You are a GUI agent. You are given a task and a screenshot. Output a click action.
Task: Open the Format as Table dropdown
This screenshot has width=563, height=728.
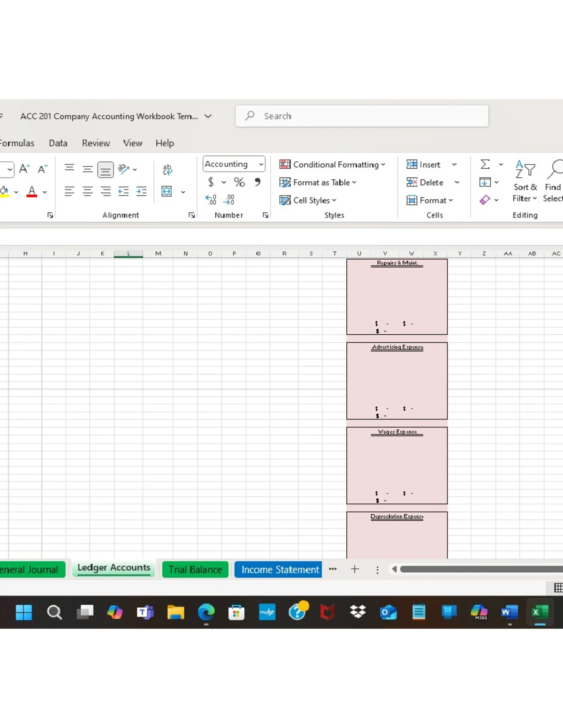pos(318,182)
